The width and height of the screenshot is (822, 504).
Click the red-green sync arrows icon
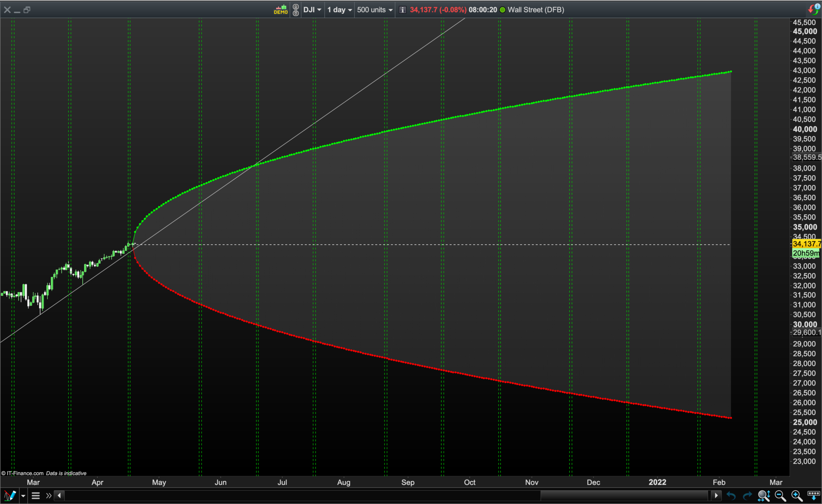coord(813,9)
